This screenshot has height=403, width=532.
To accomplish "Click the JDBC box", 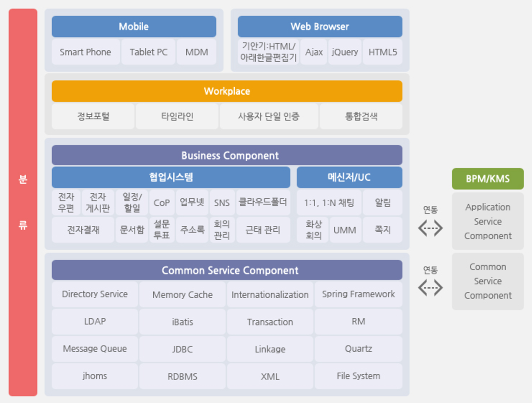I will coord(182,349).
